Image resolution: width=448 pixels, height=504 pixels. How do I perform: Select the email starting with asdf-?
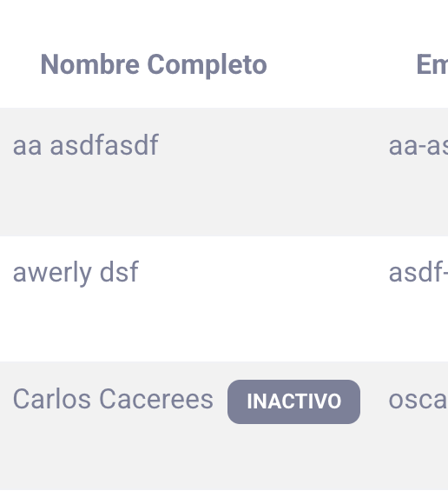click(418, 272)
